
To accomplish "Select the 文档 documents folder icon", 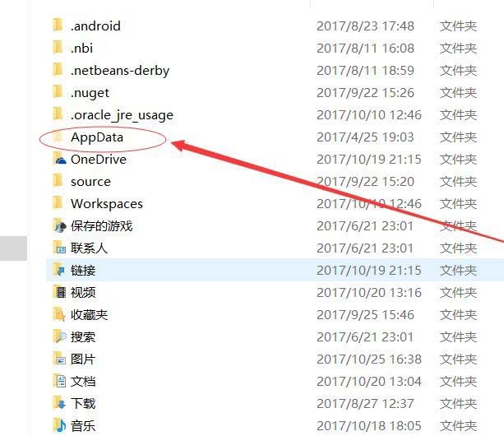I will pos(59,381).
